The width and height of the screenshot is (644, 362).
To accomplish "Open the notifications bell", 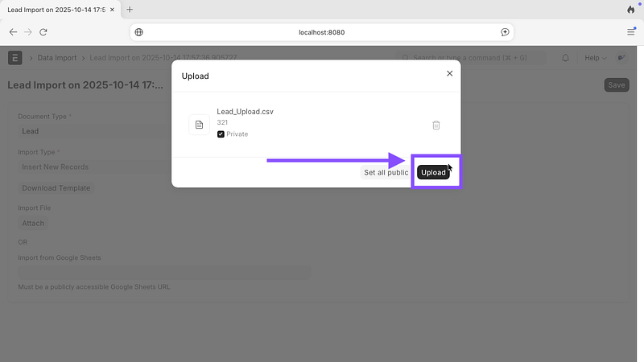I will [x=565, y=58].
